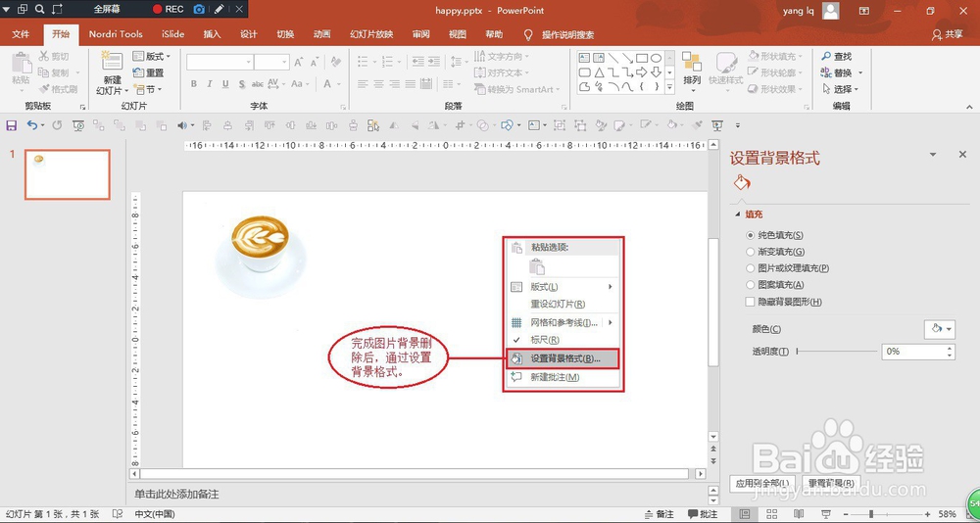980x523 pixels.
Task: Click the New Slide icon
Action: (112, 62)
